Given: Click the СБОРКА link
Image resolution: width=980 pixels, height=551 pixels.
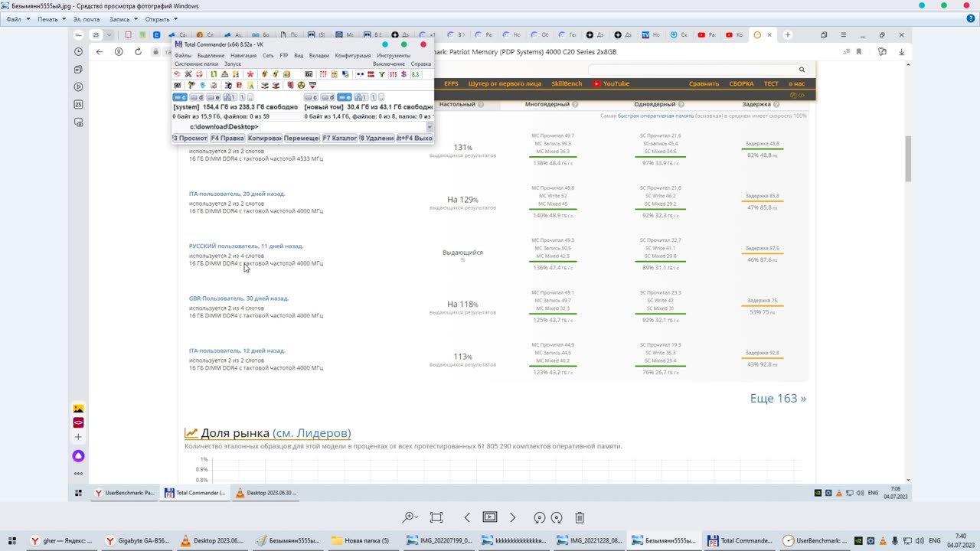Looking at the screenshot, I should click(741, 83).
